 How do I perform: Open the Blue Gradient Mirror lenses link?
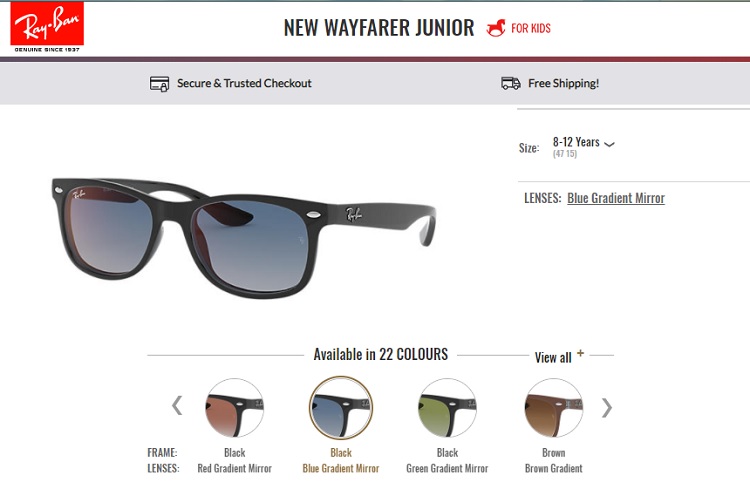616,198
